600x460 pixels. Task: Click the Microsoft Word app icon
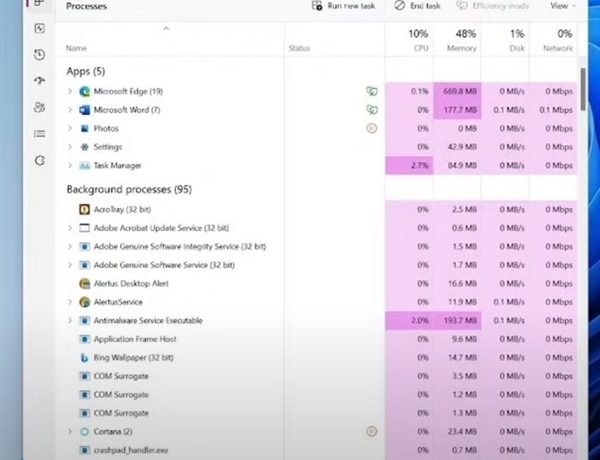click(84, 110)
